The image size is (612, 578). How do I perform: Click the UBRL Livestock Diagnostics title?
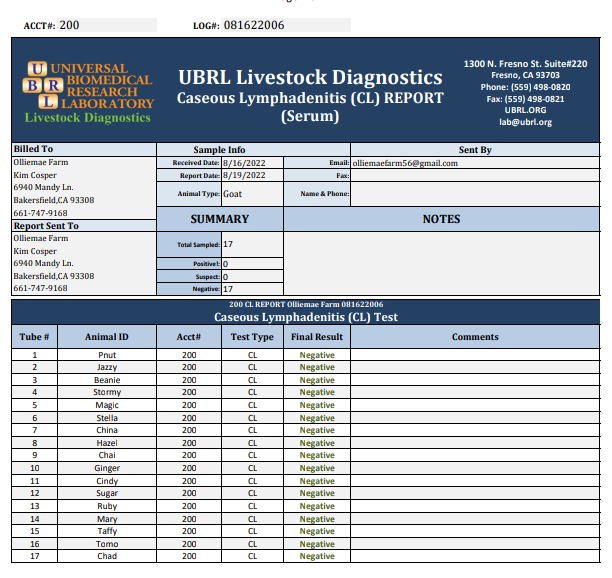(310, 77)
